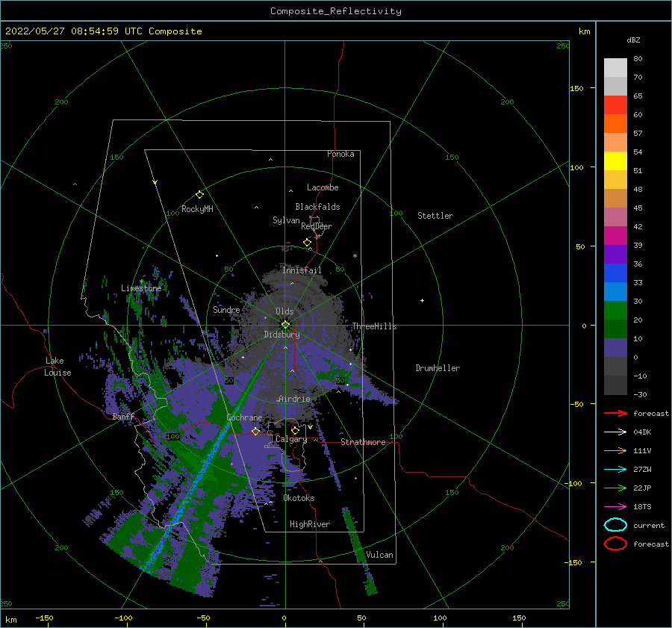
Task: Click the ThreeHills city label
Action: point(375,326)
